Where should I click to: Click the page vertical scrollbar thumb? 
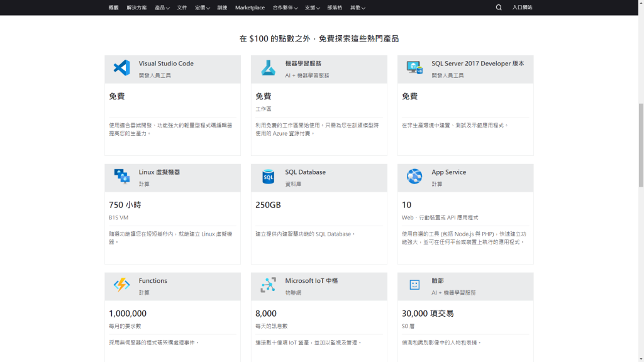pos(641,145)
